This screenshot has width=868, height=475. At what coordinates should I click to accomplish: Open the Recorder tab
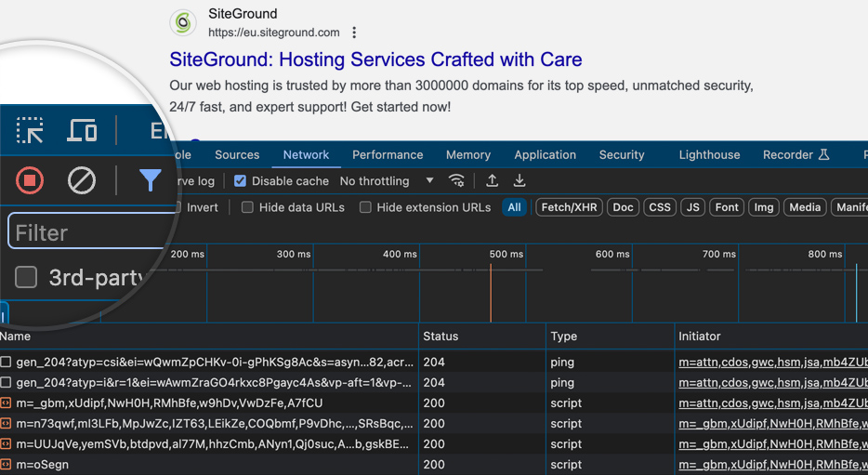pos(796,155)
